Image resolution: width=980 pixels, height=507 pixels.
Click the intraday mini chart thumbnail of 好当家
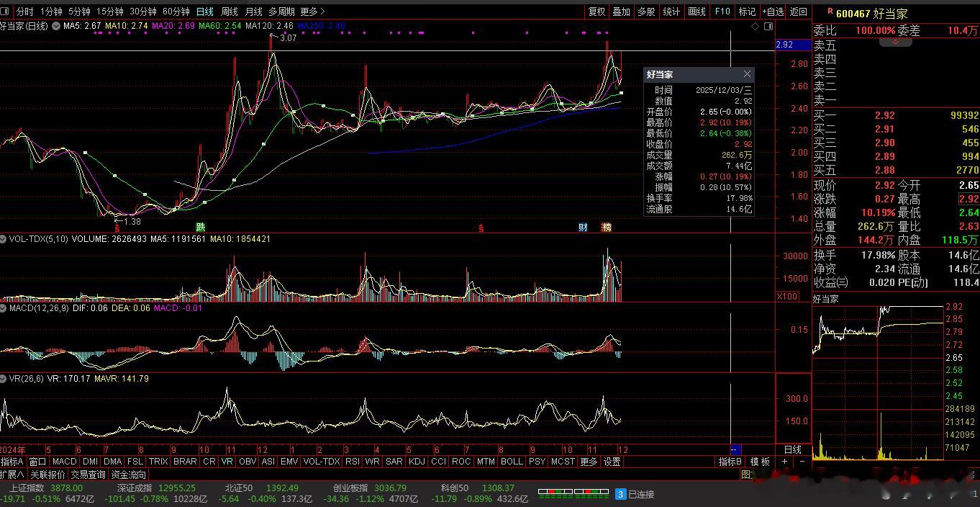pos(878,382)
